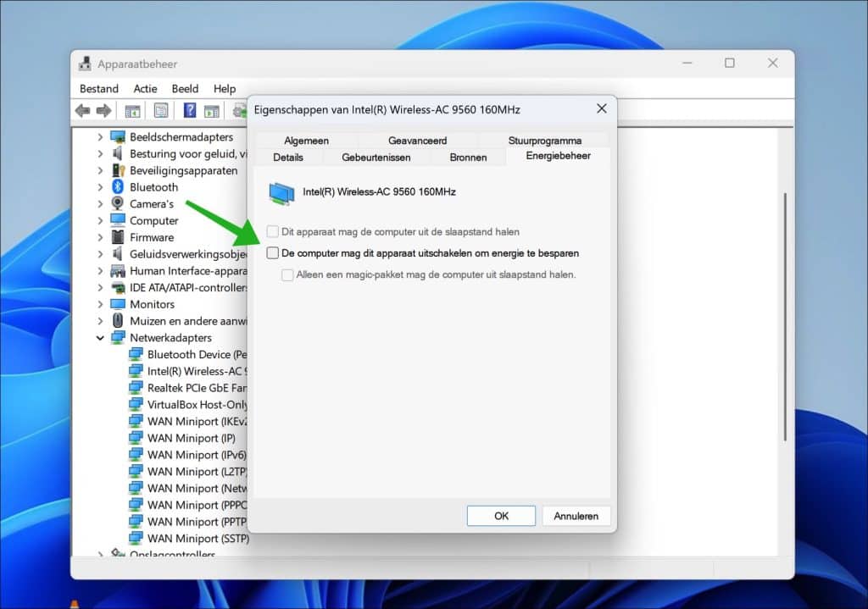Open the Bestand menu
868x609 pixels.
click(x=99, y=88)
